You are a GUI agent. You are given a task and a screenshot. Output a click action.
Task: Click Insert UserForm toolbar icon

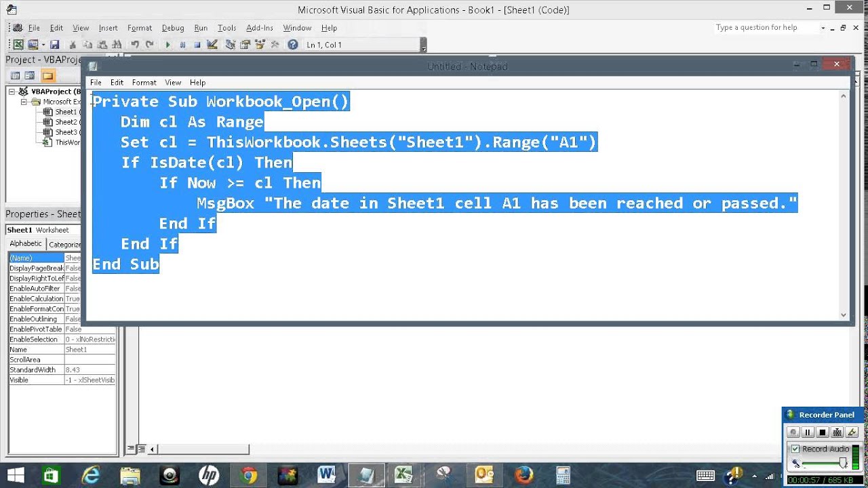tap(33, 45)
